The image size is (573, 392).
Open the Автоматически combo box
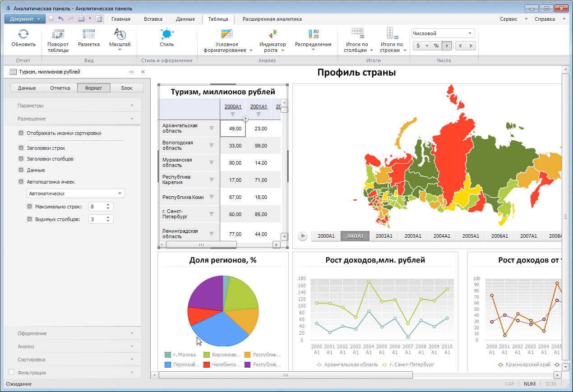tap(75, 194)
